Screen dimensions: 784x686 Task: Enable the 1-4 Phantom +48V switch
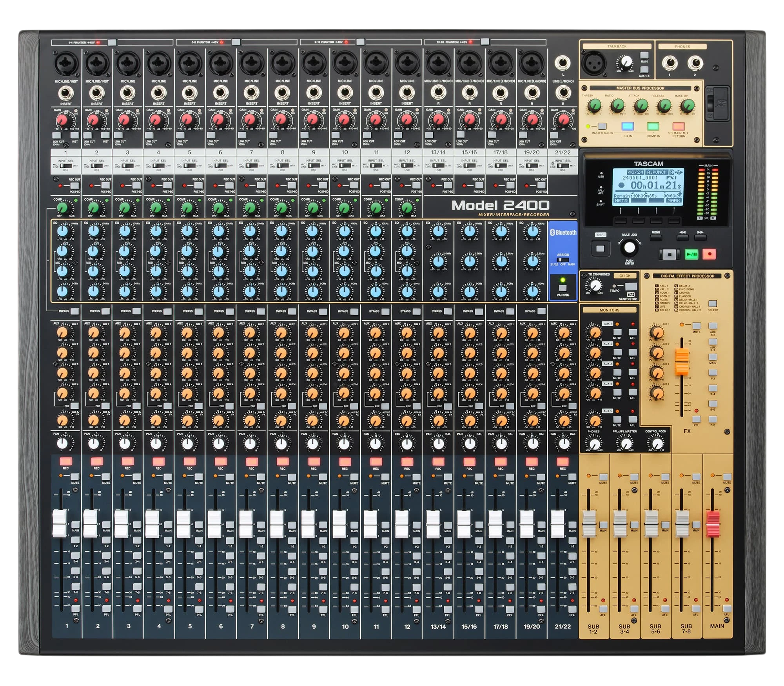click(113, 42)
